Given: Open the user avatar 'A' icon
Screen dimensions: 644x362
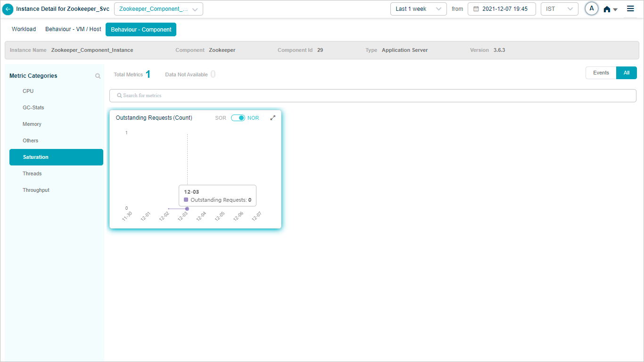Looking at the screenshot, I should pos(591,8).
